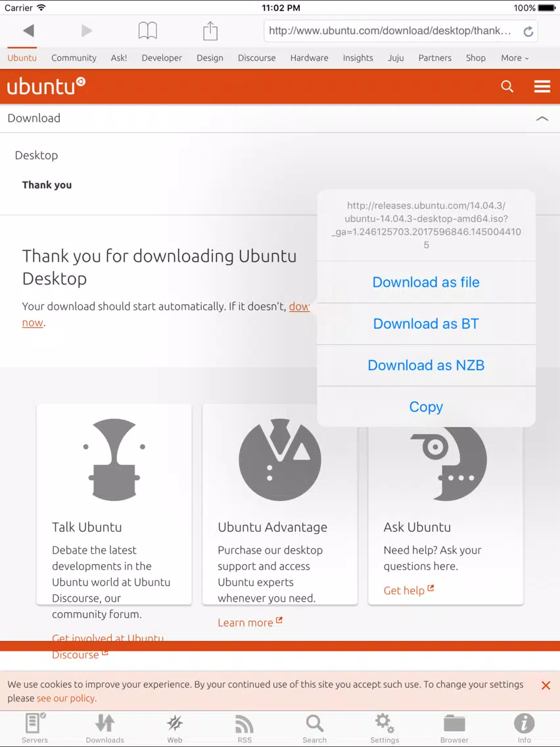This screenshot has height=747, width=560.
Task: Open the Ask! nav item
Action: pyautogui.click(x=119, y=58)
